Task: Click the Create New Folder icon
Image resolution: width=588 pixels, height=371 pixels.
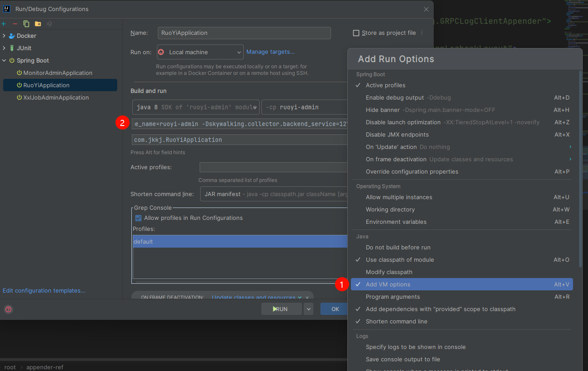Action: (x=38, y=24)
